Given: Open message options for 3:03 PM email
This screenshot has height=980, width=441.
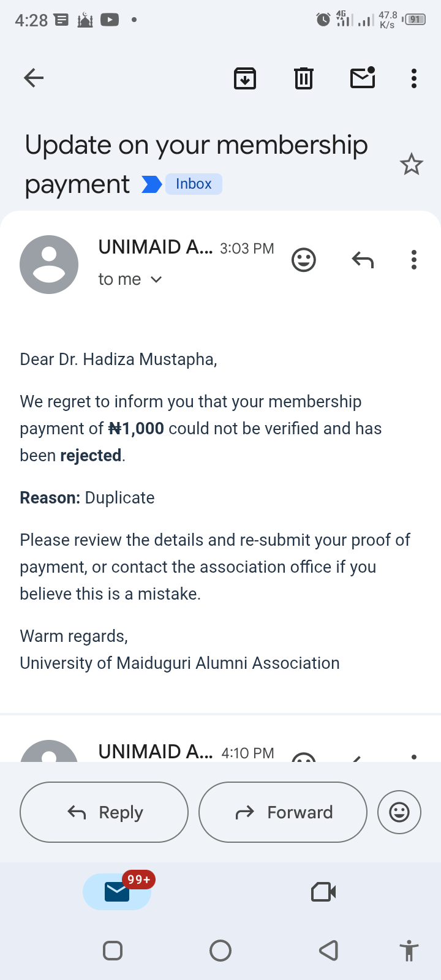Looking at the screenshot, I should point(414,260).
